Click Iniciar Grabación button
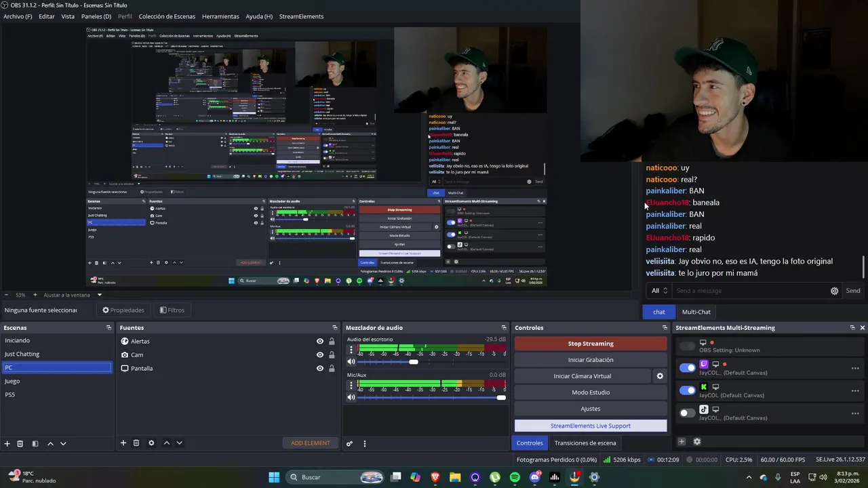 [x=591, y=360]
